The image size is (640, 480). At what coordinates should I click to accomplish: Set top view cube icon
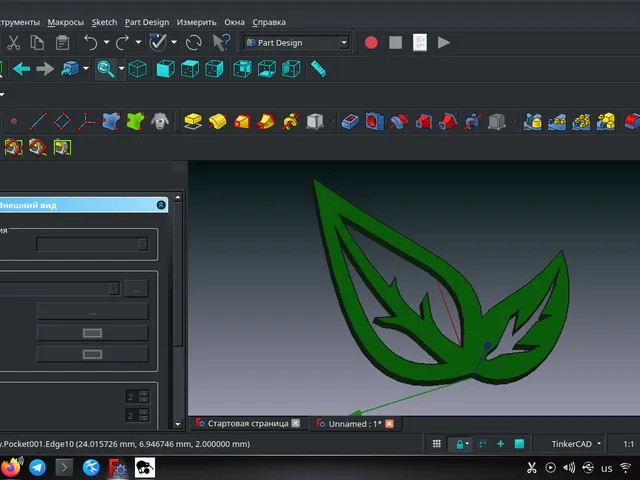(190, 69)
